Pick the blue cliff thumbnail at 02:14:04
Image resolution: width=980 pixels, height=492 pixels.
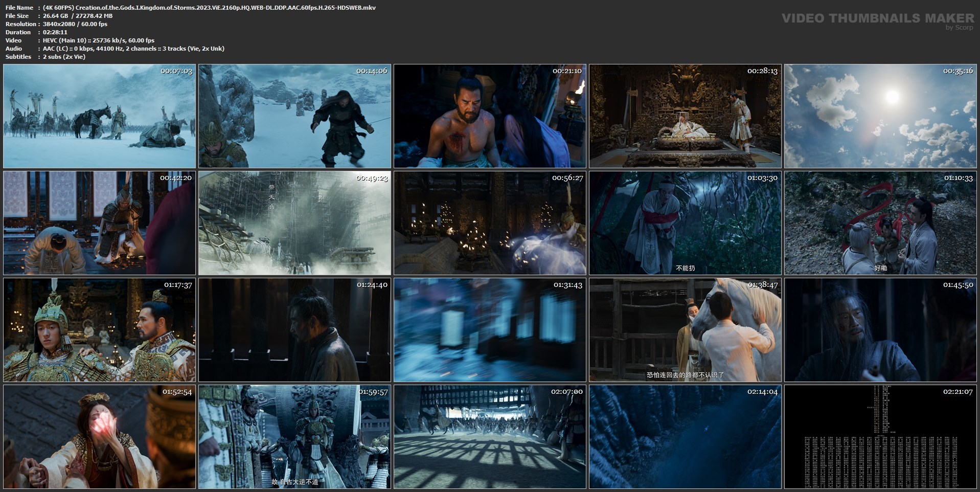685,437
